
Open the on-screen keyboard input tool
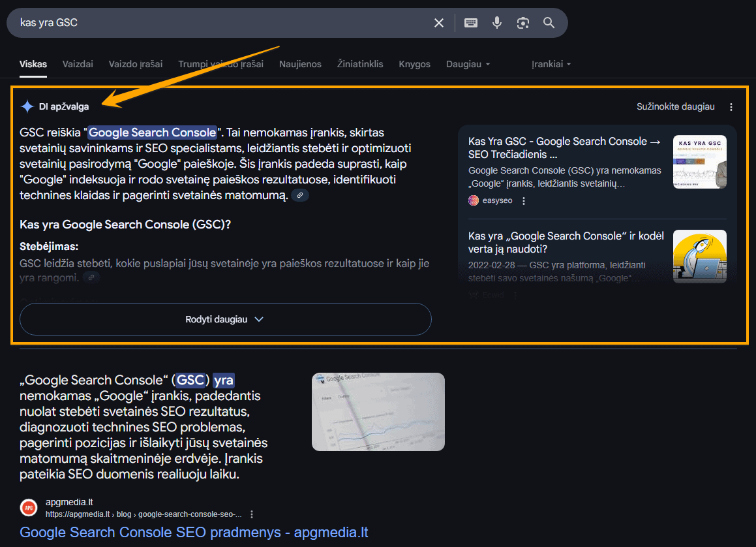coord(471,23)
